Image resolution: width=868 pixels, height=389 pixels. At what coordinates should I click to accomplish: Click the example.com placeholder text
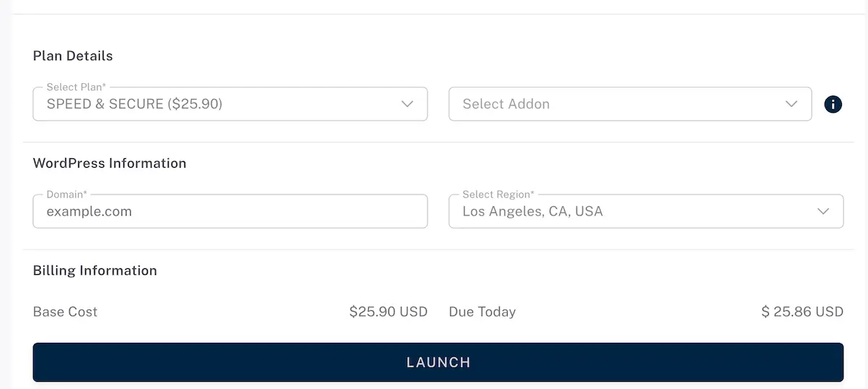pos(89,212)
